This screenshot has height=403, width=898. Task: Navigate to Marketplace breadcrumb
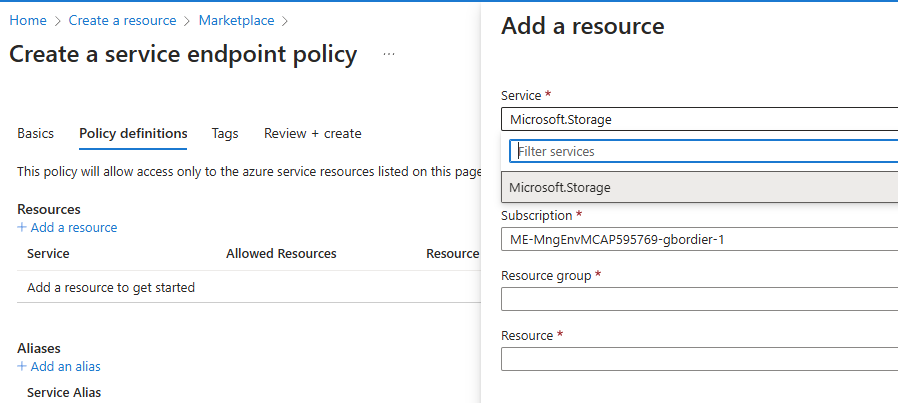tap(237, 21)
